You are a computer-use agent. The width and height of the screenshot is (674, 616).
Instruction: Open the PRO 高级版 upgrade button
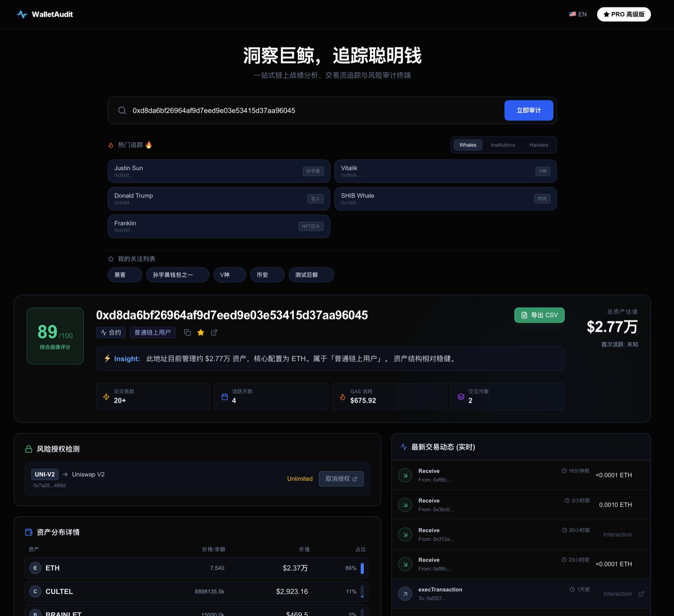point(623,14)
